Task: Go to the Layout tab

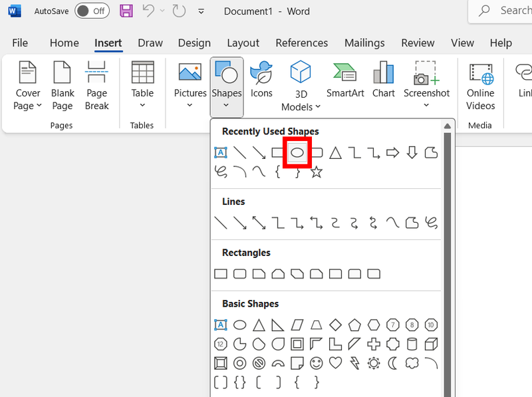Action: pos(243,43)
